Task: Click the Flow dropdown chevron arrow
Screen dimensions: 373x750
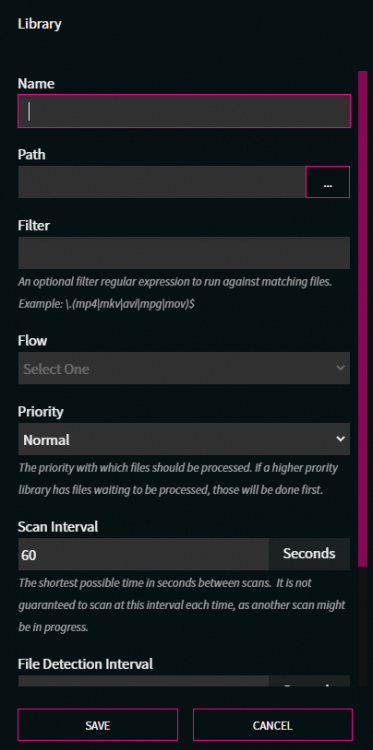Action: [340, 368]
